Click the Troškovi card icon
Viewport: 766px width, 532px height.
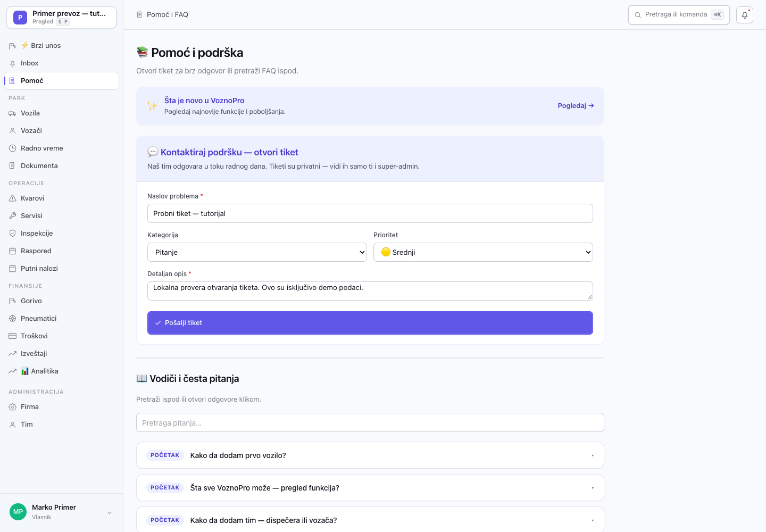point(12,336)
